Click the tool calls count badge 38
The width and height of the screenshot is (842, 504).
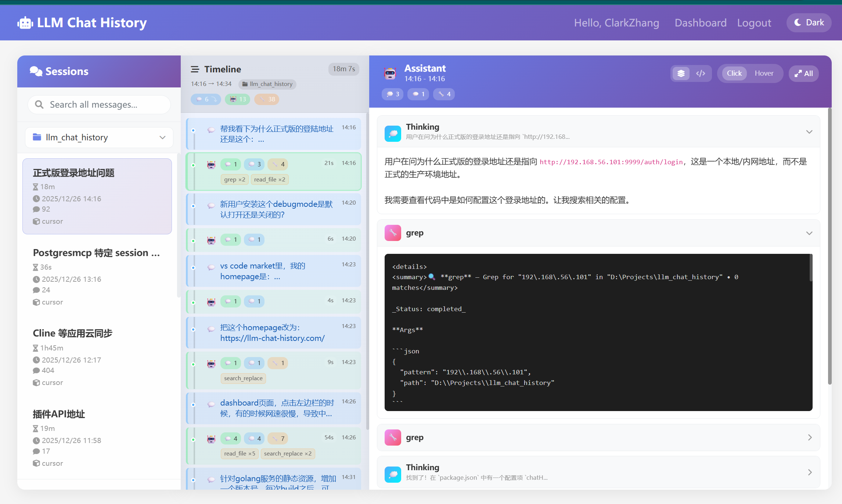click(267, 99)
